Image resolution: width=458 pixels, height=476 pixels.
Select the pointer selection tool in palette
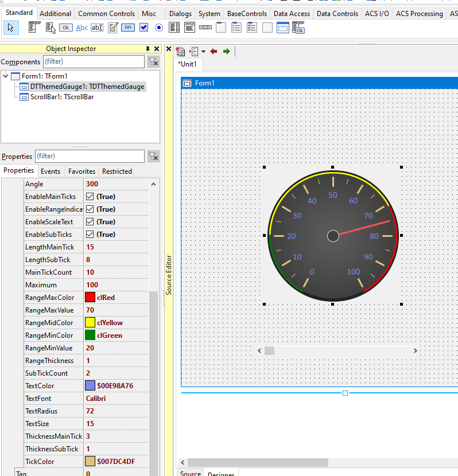point(11,28)
